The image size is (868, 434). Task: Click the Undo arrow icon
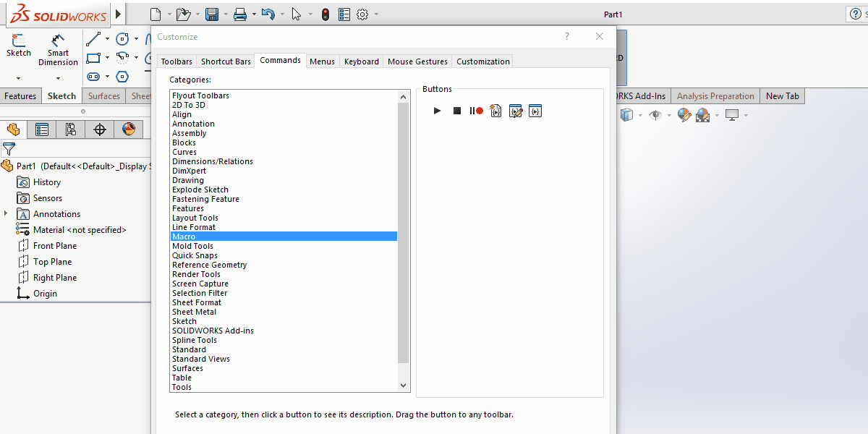tap(268, 14)
